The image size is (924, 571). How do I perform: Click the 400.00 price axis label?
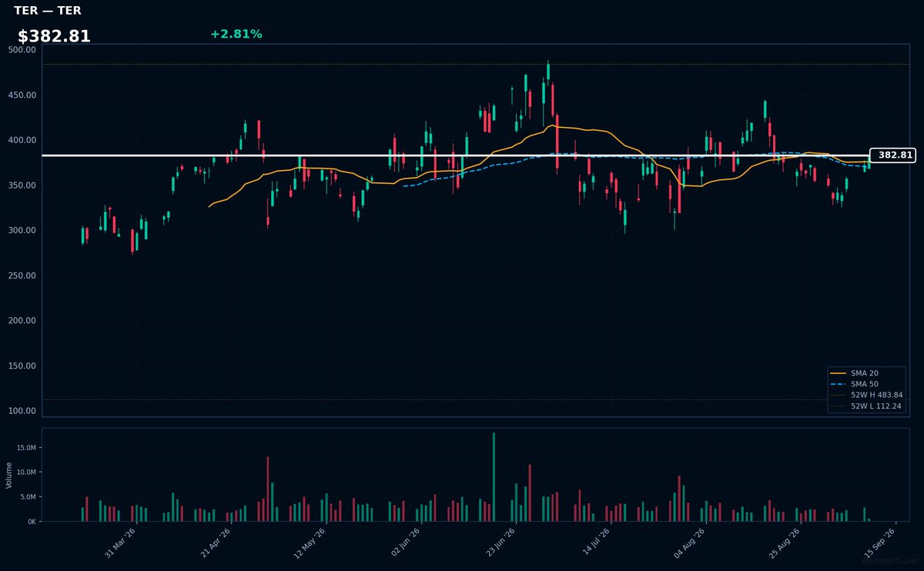[x=22, y=140]
